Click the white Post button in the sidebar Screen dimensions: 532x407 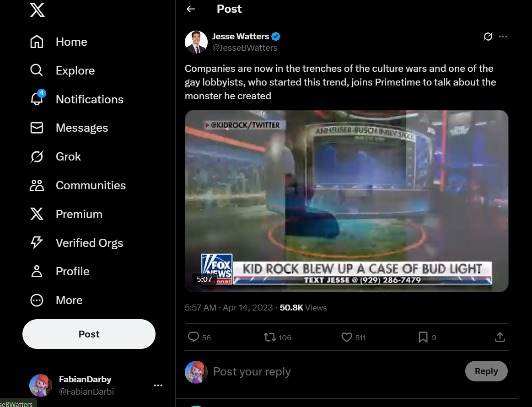tap(89, 334)
